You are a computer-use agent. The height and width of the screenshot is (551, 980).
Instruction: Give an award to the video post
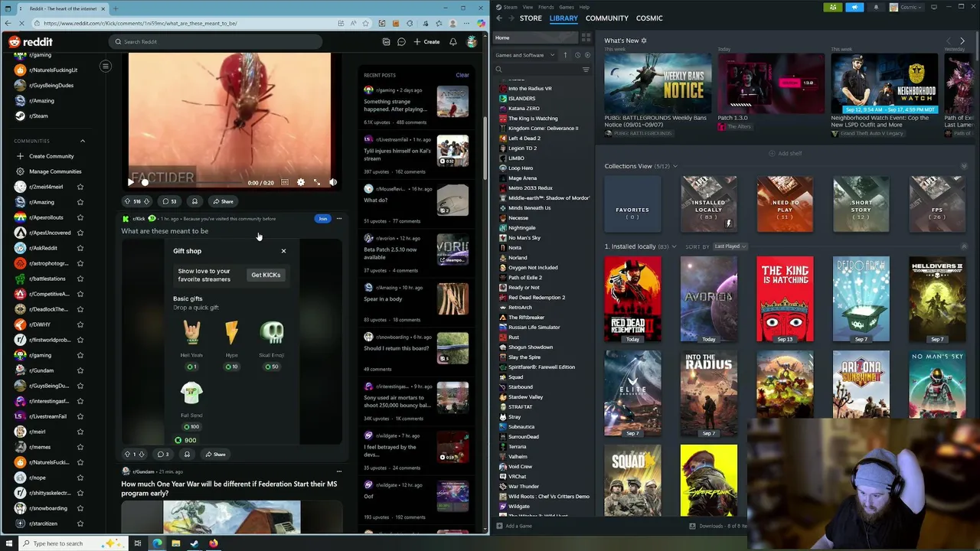tap(194, 201)
